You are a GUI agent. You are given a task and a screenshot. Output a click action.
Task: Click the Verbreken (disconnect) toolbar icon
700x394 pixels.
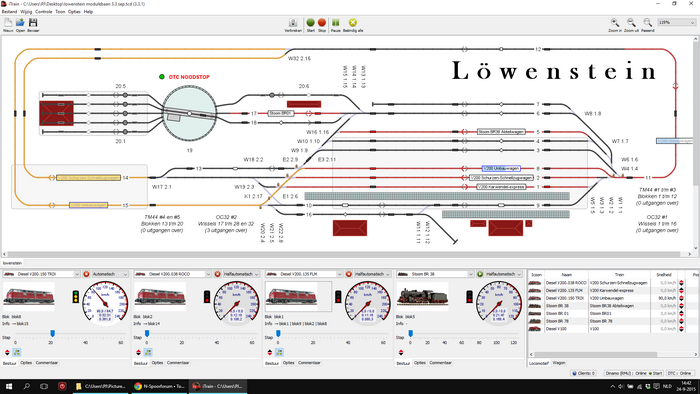pyautogui.click(x=293, y=23)
